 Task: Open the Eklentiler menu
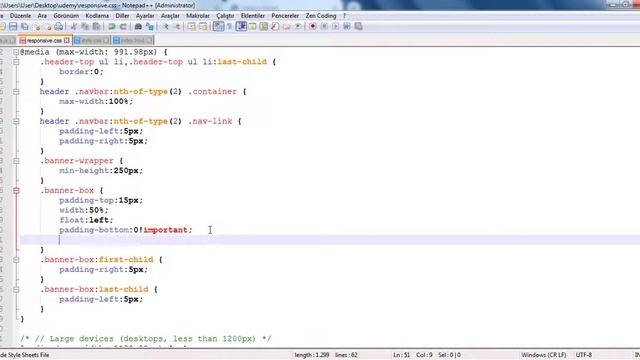253,16
